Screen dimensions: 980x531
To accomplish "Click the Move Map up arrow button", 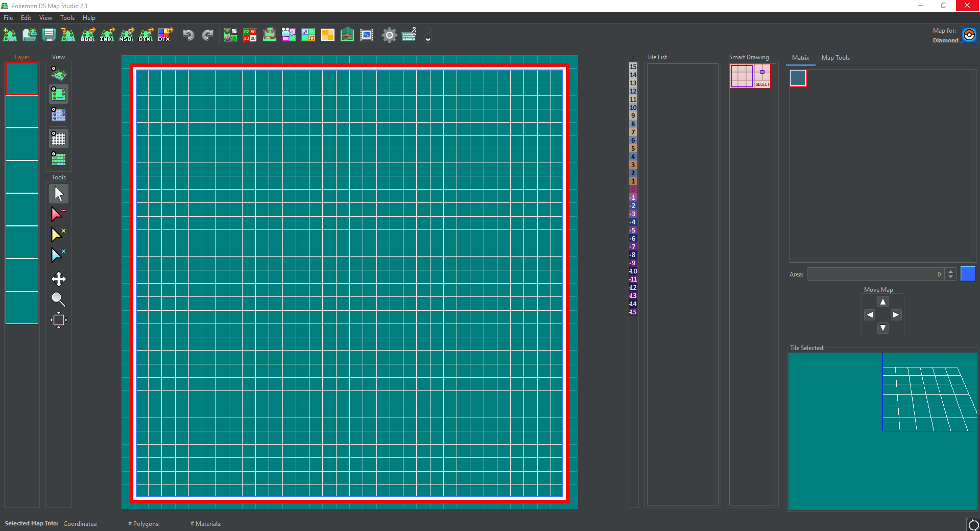I will click(882, 302).
